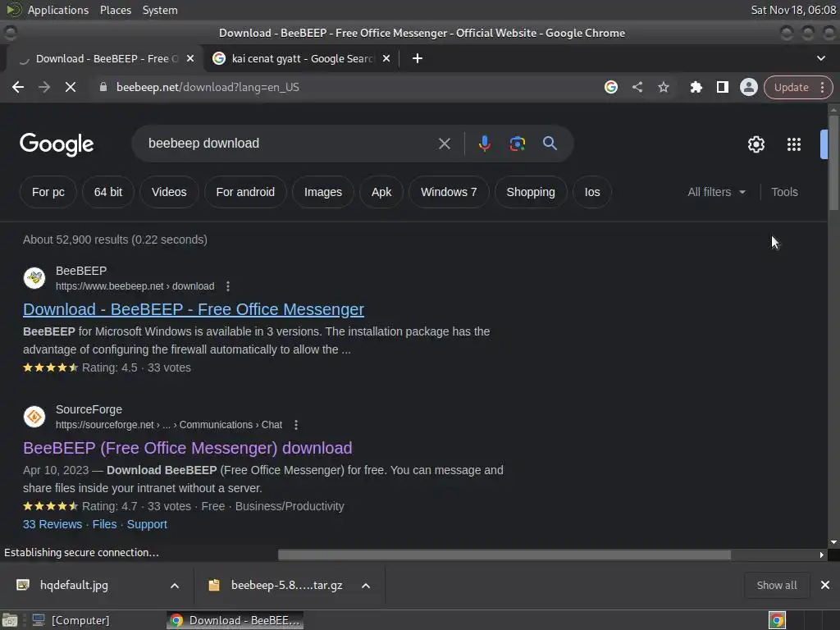Open Download - BeeBEEP result link

tap(194, 309)
